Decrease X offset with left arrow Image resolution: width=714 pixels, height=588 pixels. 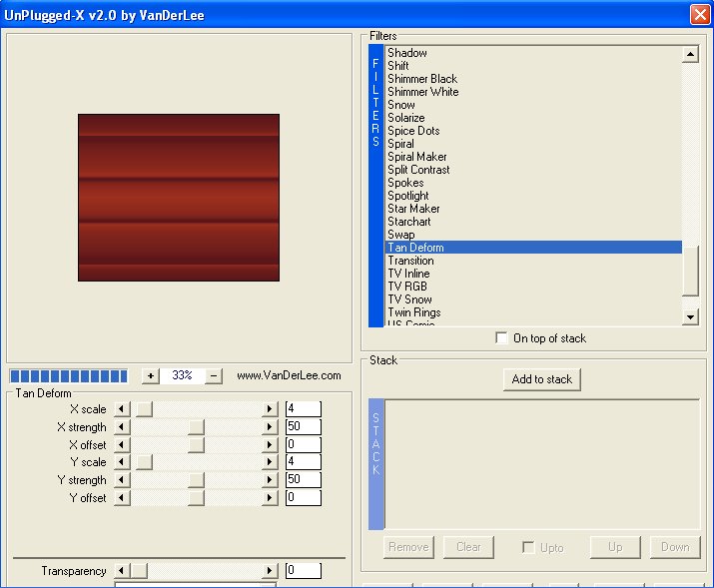coord(122,444)
